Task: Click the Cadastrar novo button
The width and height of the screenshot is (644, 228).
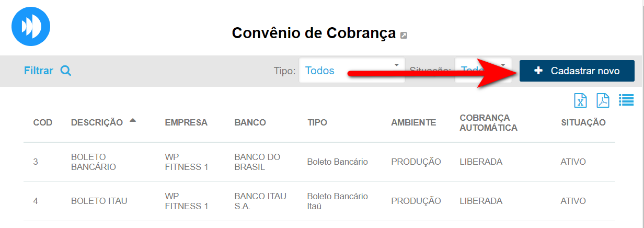Action: tap(577, 71)
